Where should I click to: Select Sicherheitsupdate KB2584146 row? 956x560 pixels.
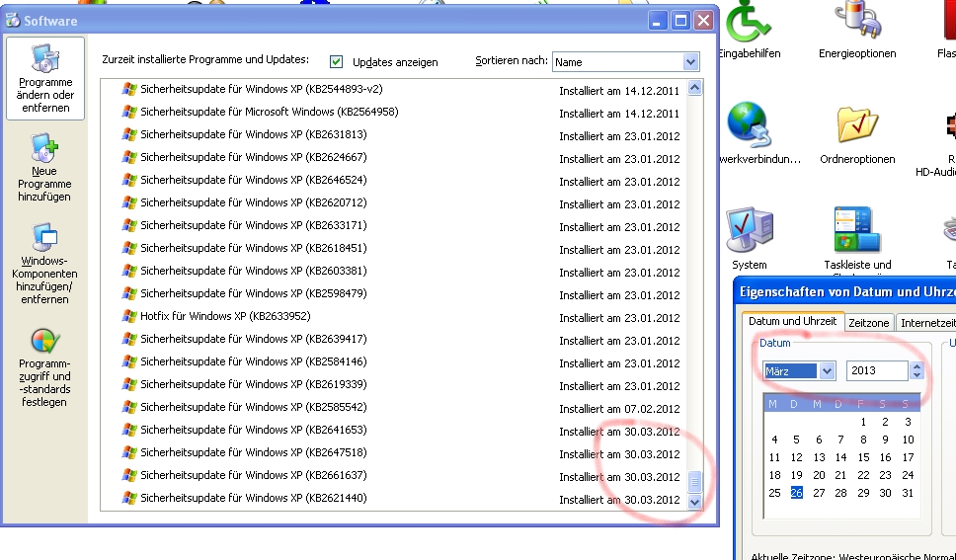[x=394, y=361]
